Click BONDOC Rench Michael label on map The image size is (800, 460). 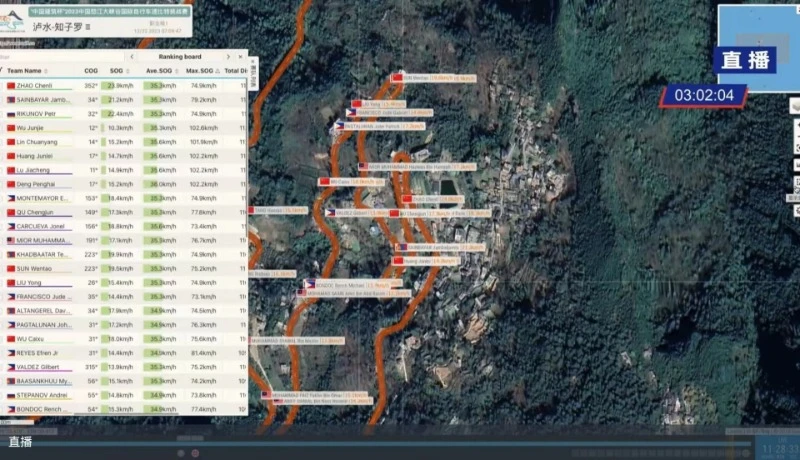(x=353, y=285)
